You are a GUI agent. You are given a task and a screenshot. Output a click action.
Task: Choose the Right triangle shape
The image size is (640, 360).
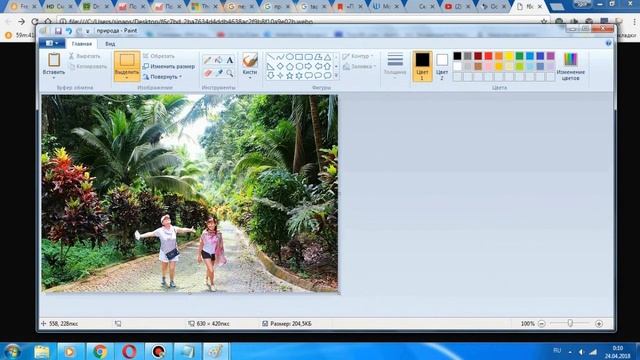pyautogui.click(x=271, y=66)
